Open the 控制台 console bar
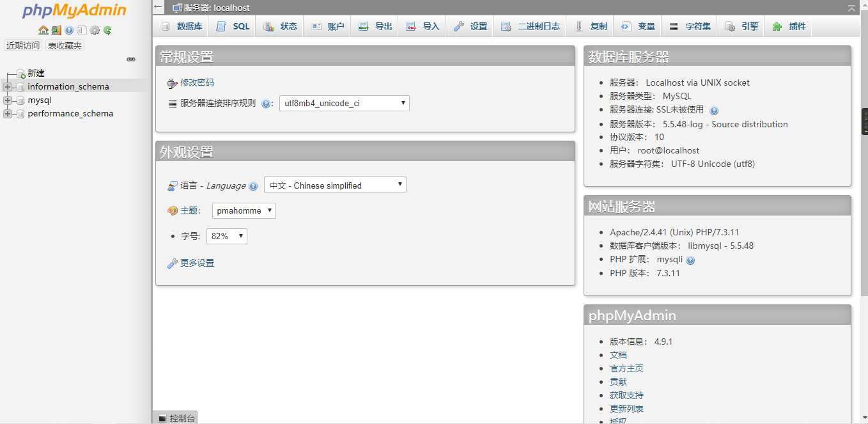 coord(175,418)
